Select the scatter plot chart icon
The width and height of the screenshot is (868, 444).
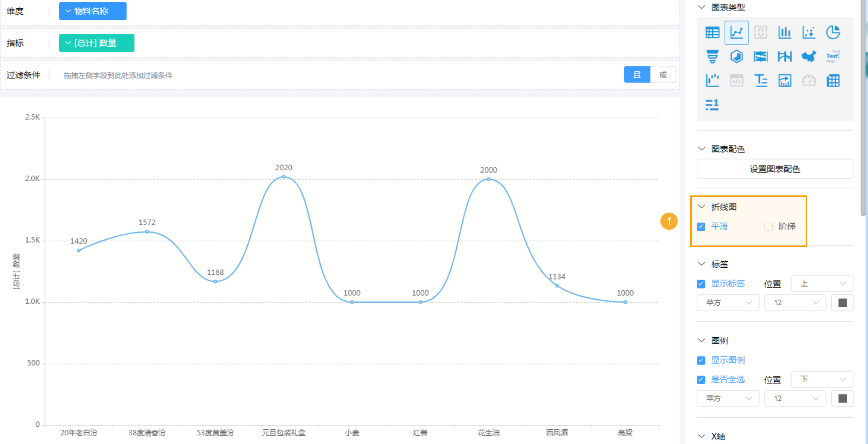809,32
